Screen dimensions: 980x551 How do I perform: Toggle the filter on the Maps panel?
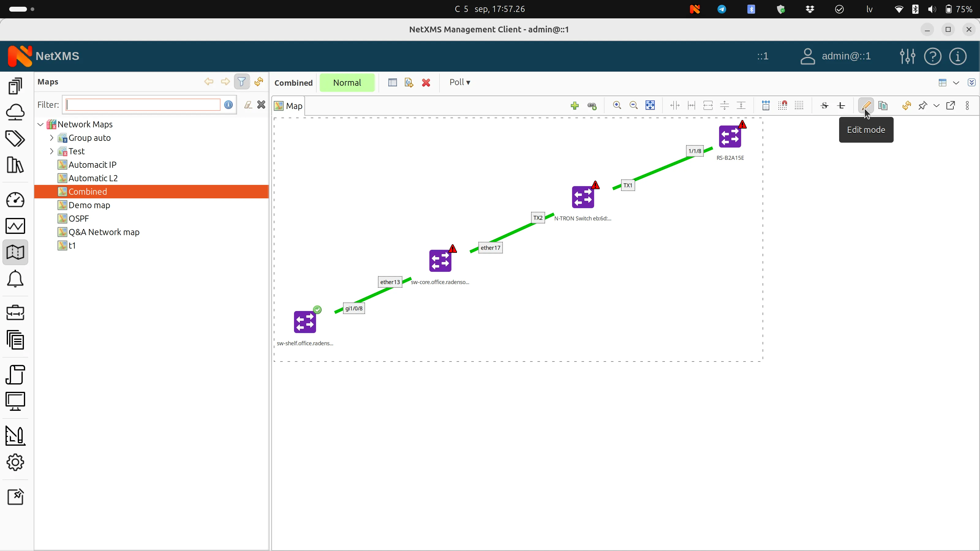242,82
